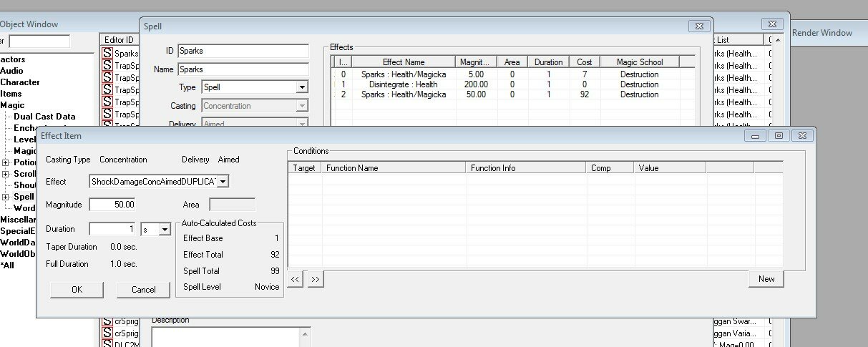Image resolution: width=868 pixels, height=347 pixels.
Task: Select the Sparks effect row with magnitude 50.00
Action: click(x=514, y=94)
